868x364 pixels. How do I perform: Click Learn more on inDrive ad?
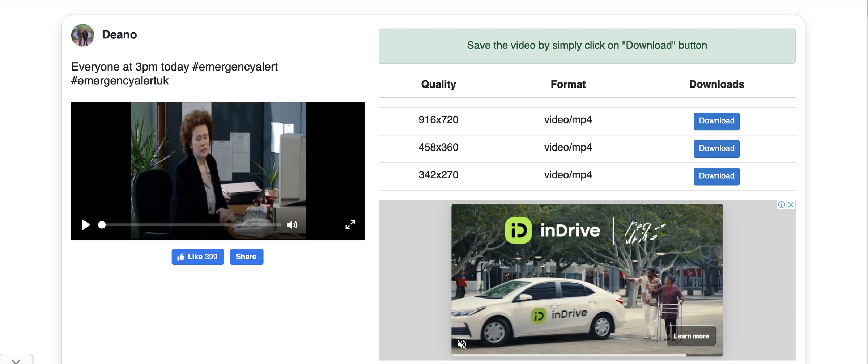[691, 336]
